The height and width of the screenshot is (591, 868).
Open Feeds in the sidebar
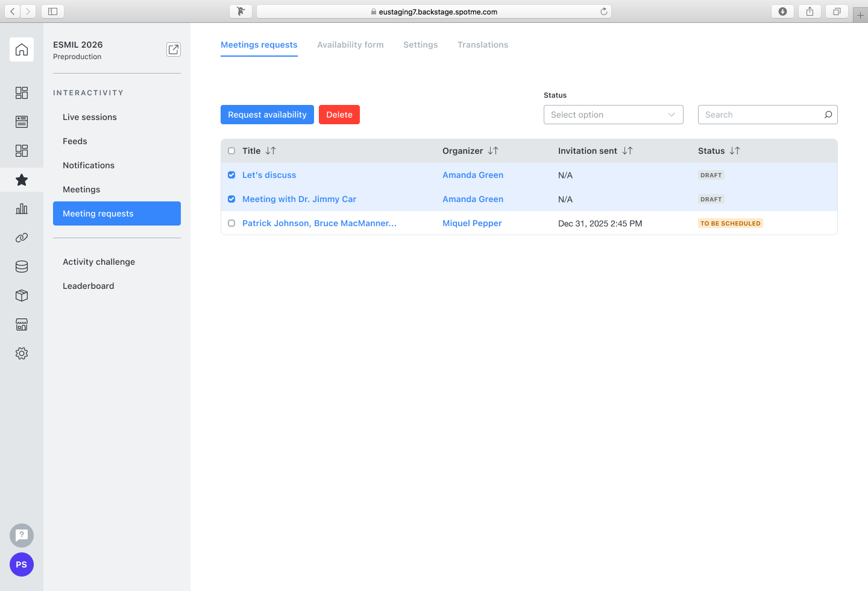pyautogui.click(x=75, y=141)
